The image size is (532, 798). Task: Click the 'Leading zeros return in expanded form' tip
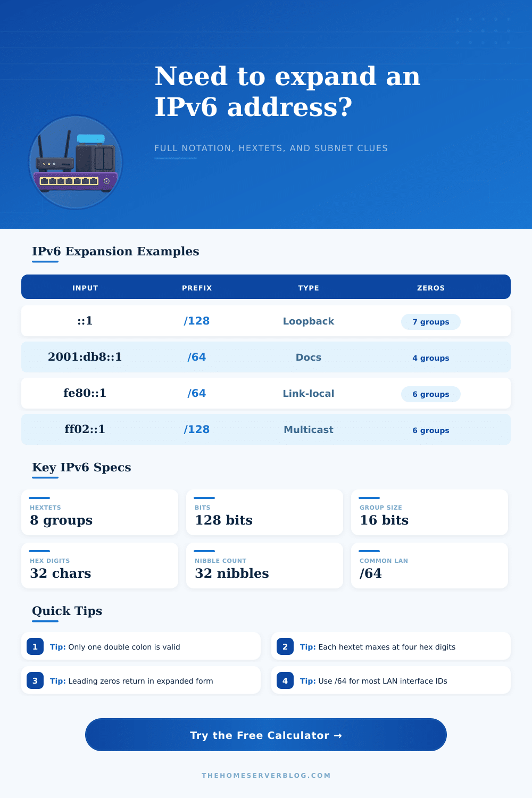(x=141, y=680)
